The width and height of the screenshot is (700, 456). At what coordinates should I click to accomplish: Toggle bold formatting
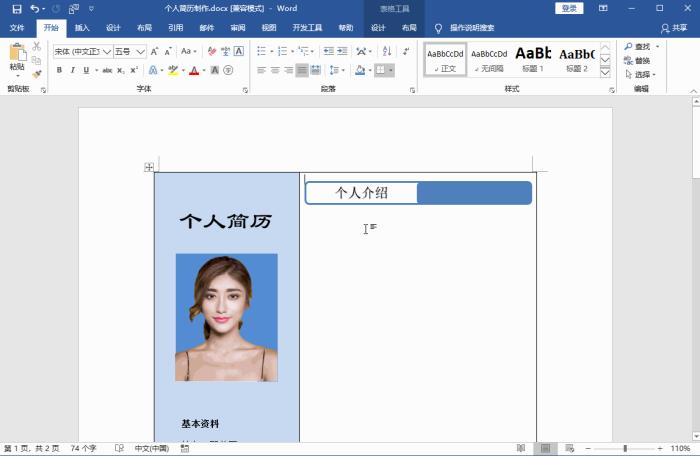tap(59, 70)
